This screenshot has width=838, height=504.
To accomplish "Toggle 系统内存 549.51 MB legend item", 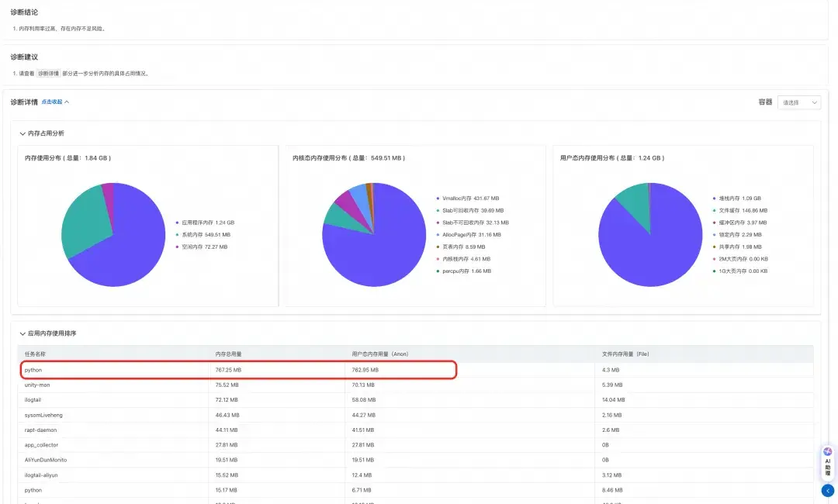I will (x=203, y=235).
